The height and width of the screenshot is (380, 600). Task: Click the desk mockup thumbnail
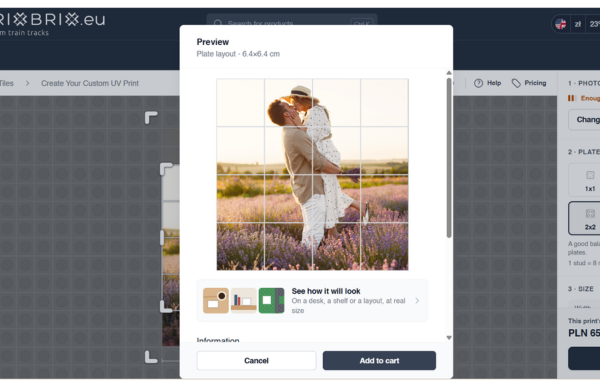click(216, 301)
